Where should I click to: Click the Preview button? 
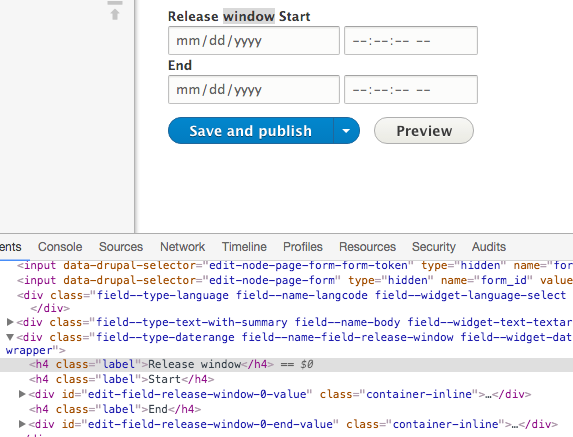point(424,130)
